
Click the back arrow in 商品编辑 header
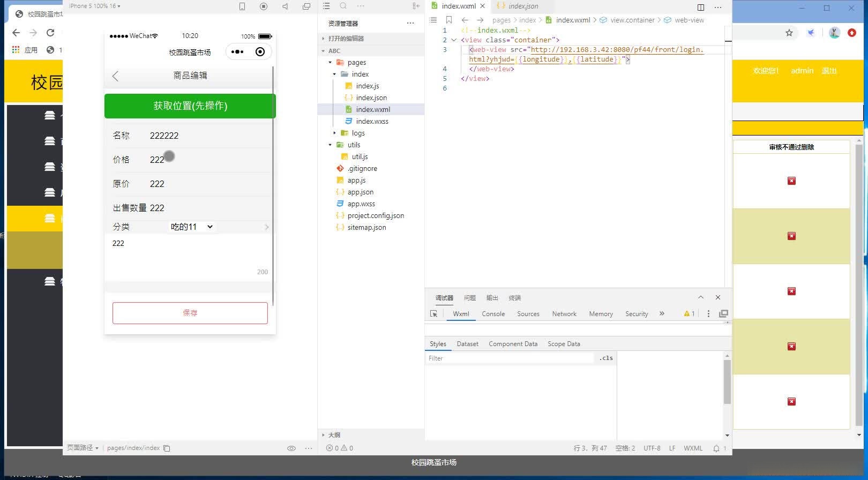tap(116, 76)
